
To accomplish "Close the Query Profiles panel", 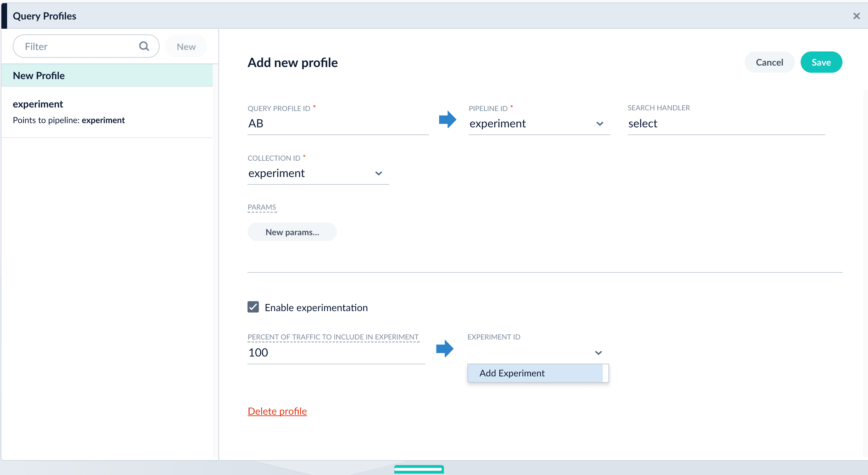I will tap(856, 16).
